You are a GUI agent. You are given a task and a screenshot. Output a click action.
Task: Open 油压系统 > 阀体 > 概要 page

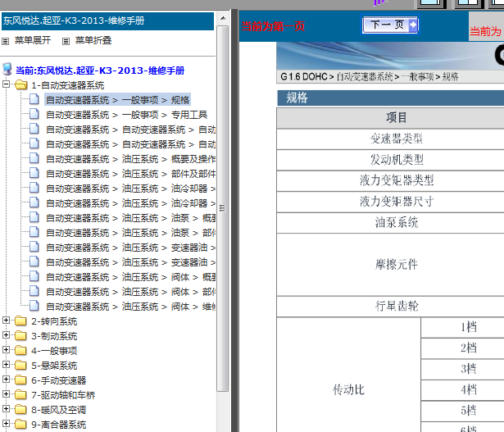point(130,277)
